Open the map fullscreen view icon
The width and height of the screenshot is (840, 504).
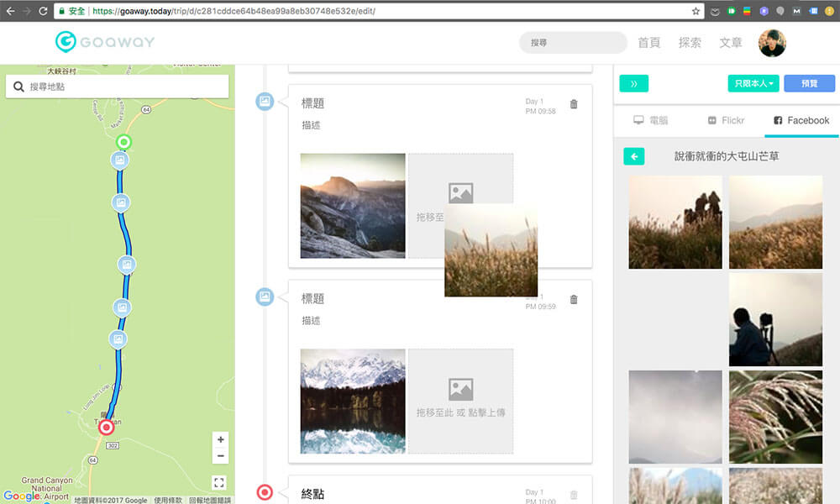220,482
